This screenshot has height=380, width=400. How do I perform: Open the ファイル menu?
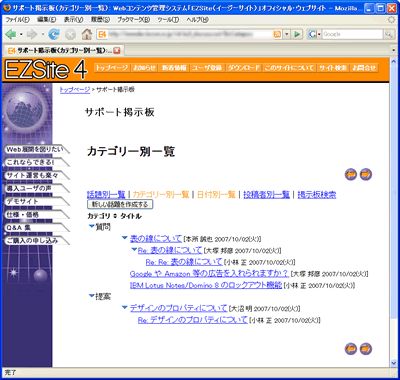17,20
